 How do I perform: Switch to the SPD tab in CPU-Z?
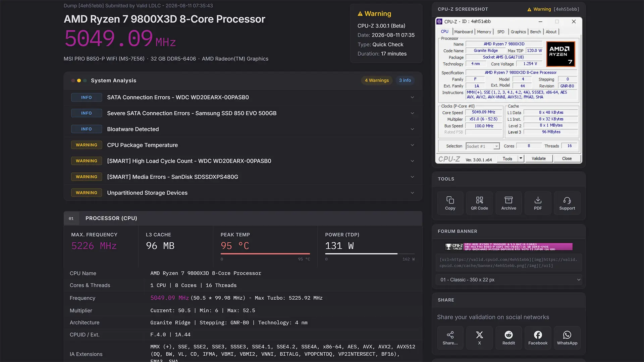pyautogui.click(x=500, y=32)
